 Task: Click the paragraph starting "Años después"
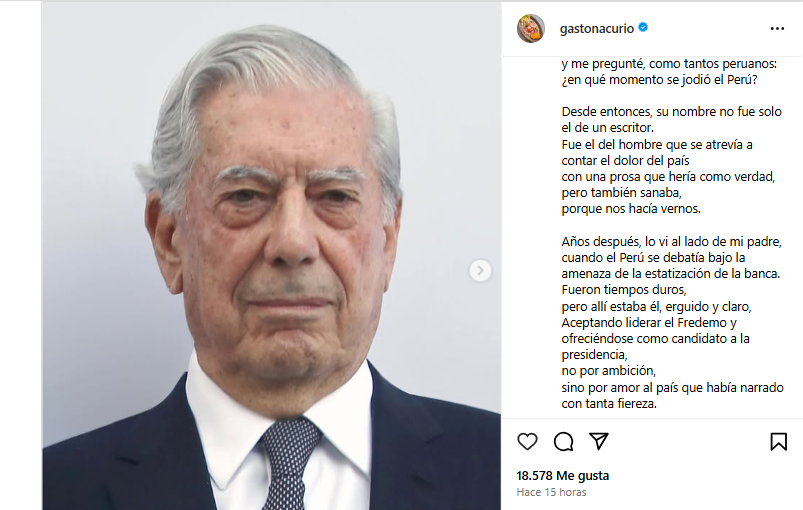pos(672,323)
